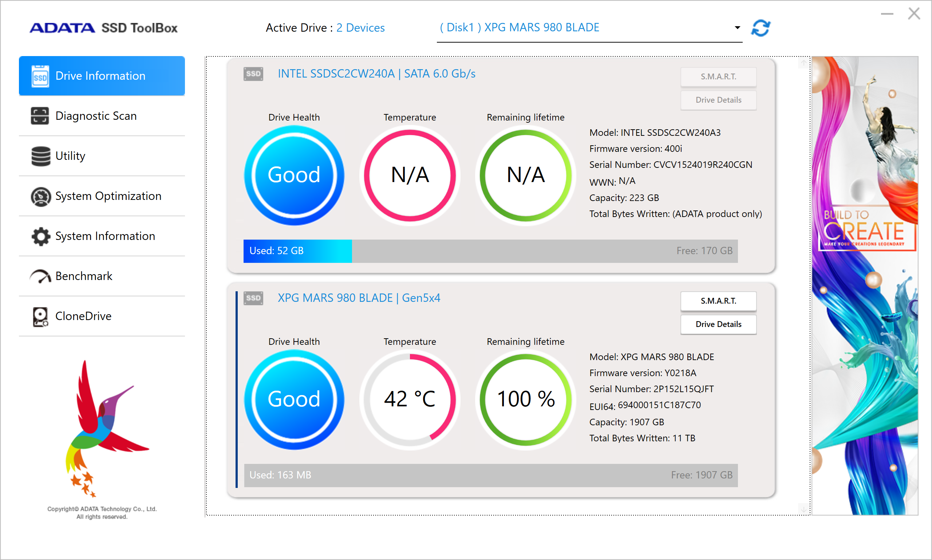The height and width of the screenshot is (560, 932).
Task: Click the INTEL drive used space bar
Action: pos(297,251)
